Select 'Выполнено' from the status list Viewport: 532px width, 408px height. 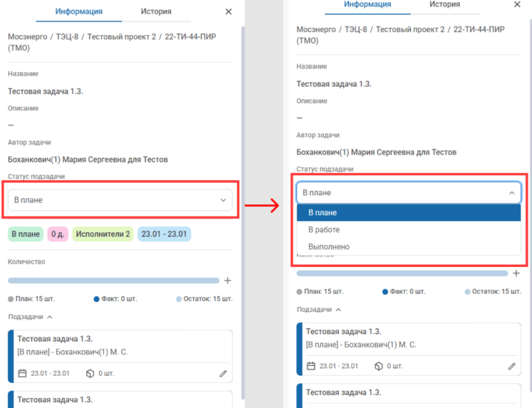[329, 247]
